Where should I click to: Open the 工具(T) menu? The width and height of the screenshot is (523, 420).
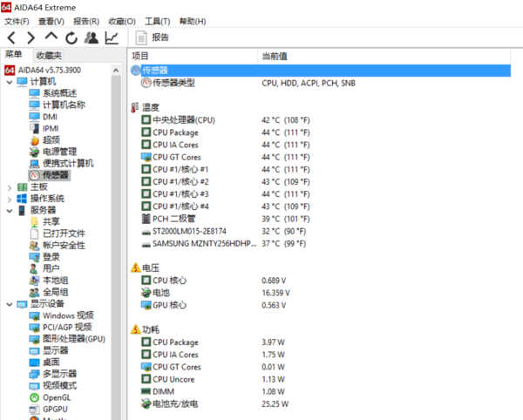(158, 21)
